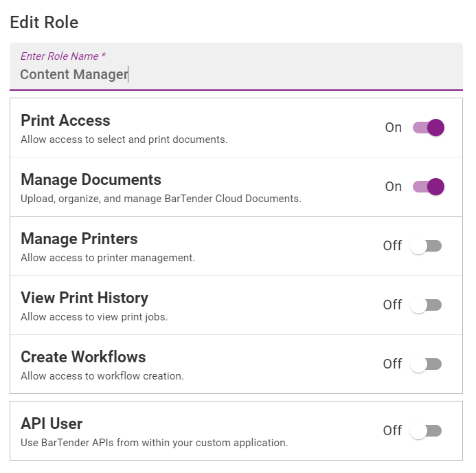
Task: Click the Edit Role title
Action: pyautogui.click(x=45, y=23)
